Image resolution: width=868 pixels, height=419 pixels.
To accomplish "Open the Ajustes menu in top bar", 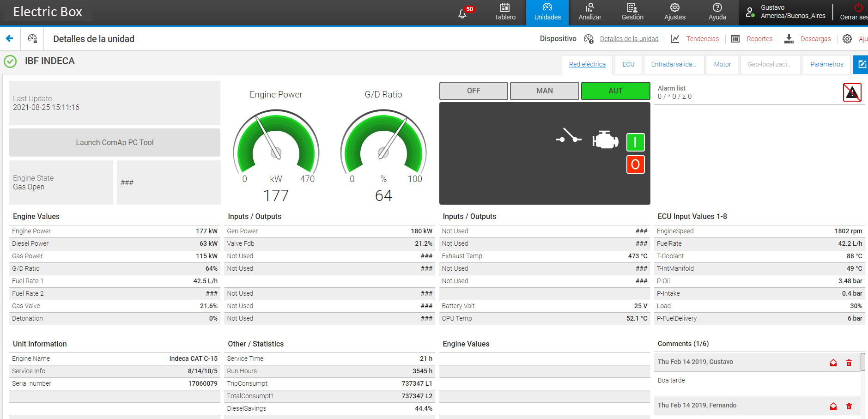I will click(x=674, y=12).
